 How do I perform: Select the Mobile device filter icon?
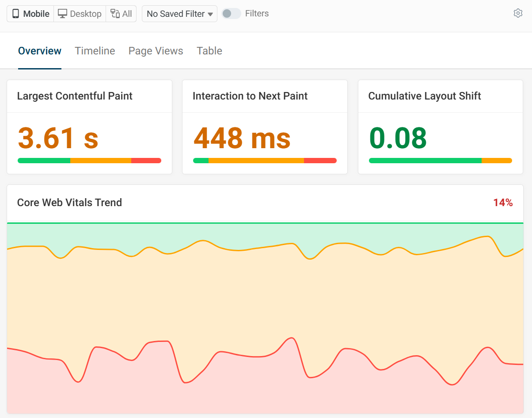point(16,14)
